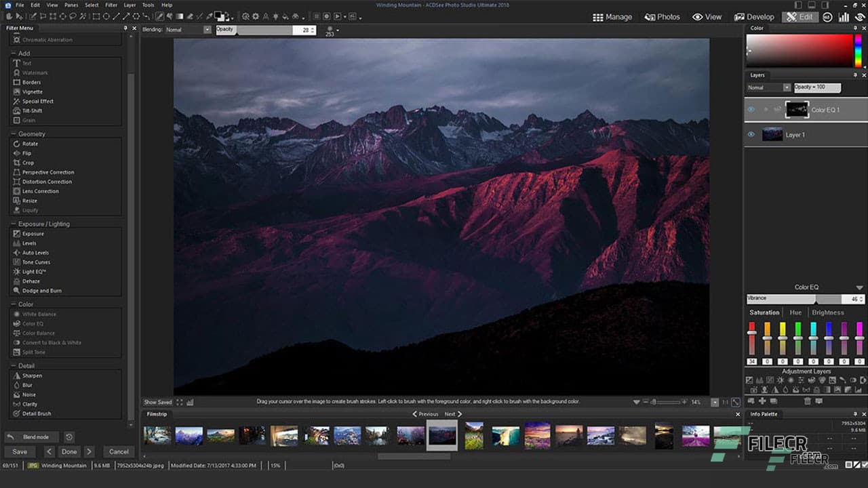Screen dimensions: 868x488
Task: Switch to the Develop mode
Action: click(x=754, y=16)
